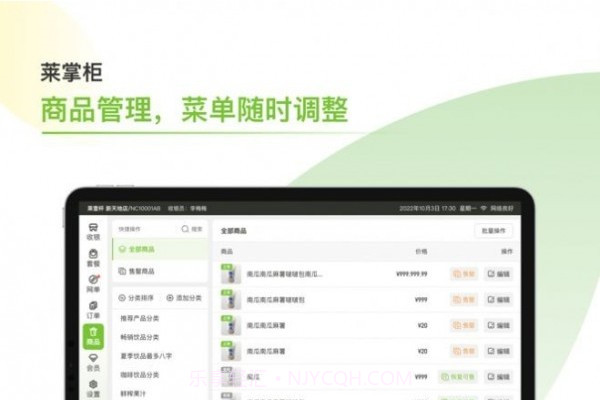Open the 咖啡饮品分类 category
The width and height of the screenshot is (600, 400).
tap(140, 374)
